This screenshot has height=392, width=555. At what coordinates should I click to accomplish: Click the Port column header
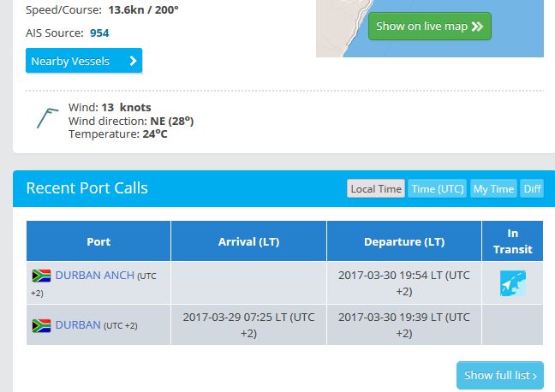98,241
